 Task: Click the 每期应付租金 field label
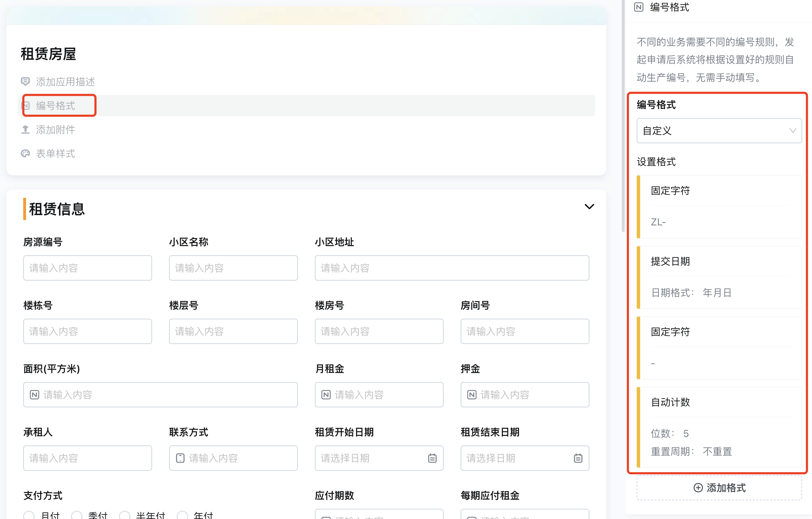click(490, 495)
